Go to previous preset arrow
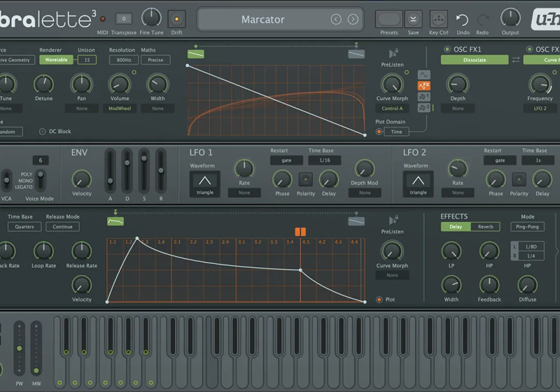The height and width of the screenshot is (392, 560). [x=337, y=20]
